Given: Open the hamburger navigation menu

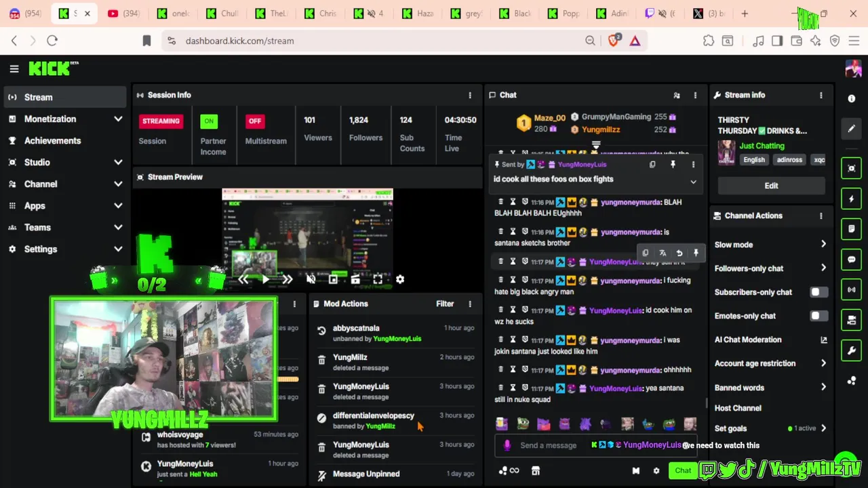Looking at the screenshot, I should point(14,68).
